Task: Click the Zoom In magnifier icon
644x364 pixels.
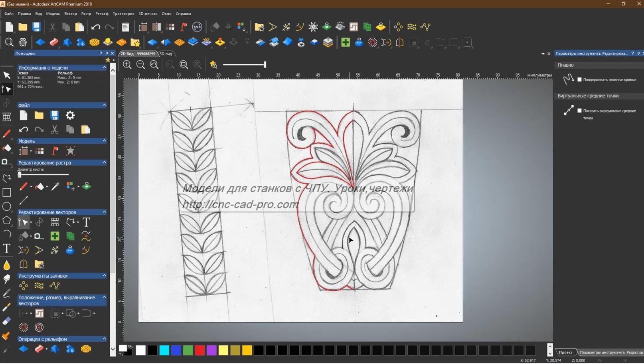Action: (x=127, y=65)
